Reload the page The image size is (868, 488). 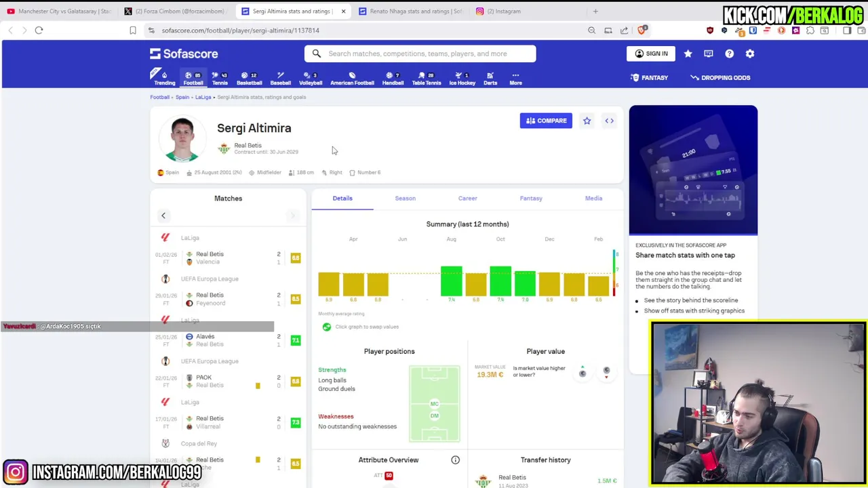[x=39, y=30]
